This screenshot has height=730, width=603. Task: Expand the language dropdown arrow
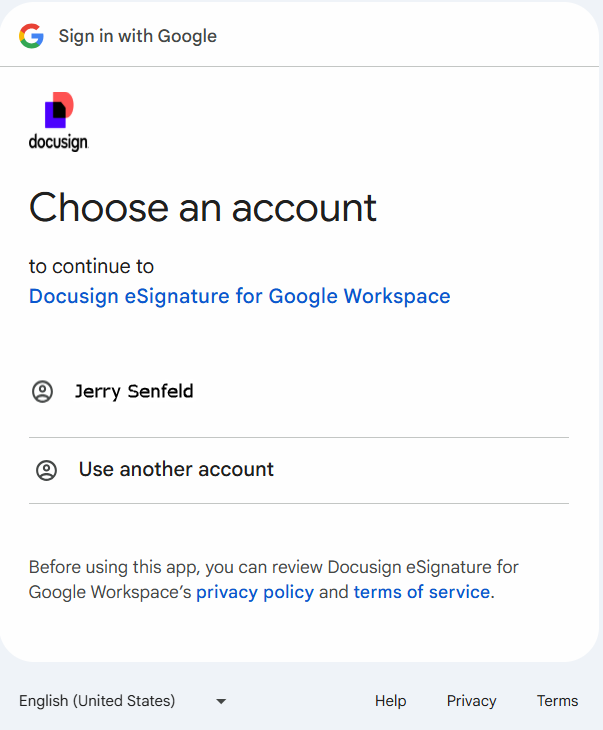click(221, 701)
